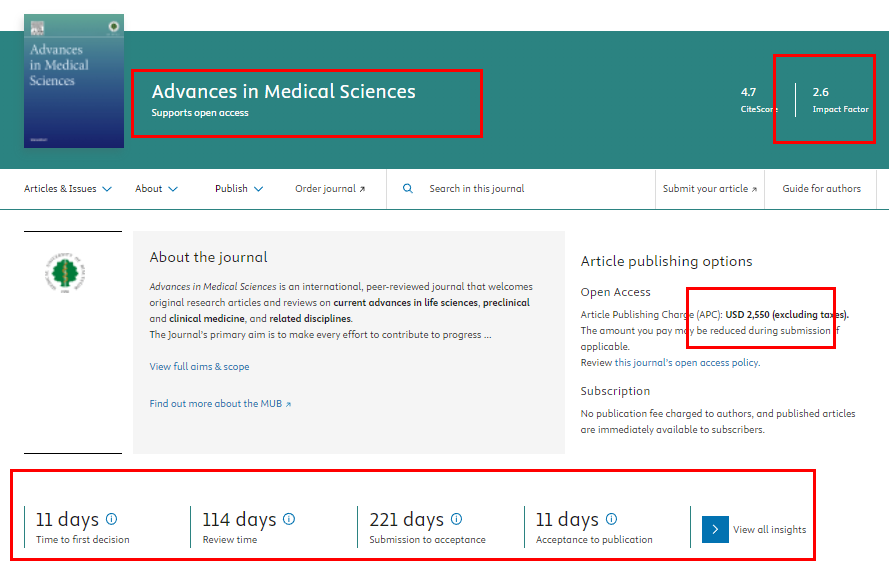Click info icon beside Submission to acceptance
The image size is (889, 566).
pyautogui.click(x=456, y=519)
